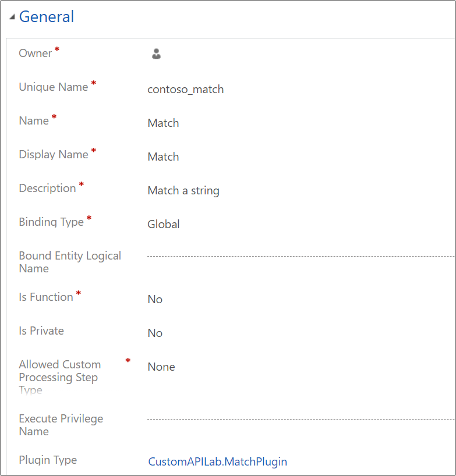Toggle the Is Private setting
The height and width of the screenshot is (476, 456).
[x=155, y=333]
